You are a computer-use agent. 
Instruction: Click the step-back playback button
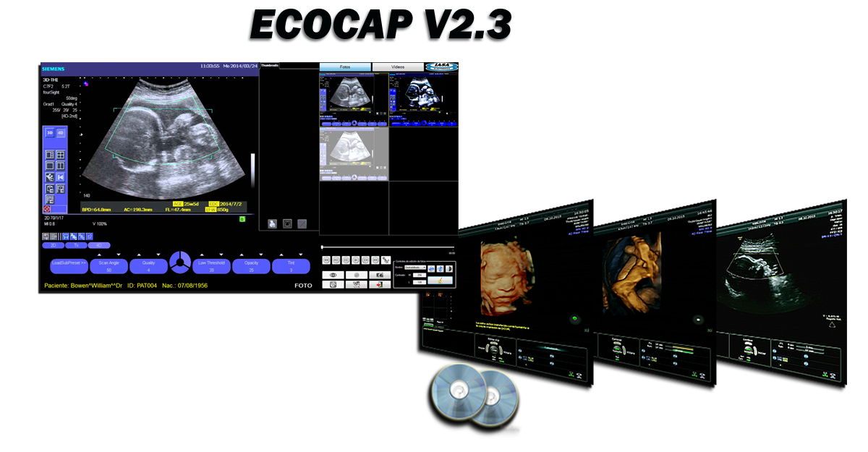coord(336,260)
